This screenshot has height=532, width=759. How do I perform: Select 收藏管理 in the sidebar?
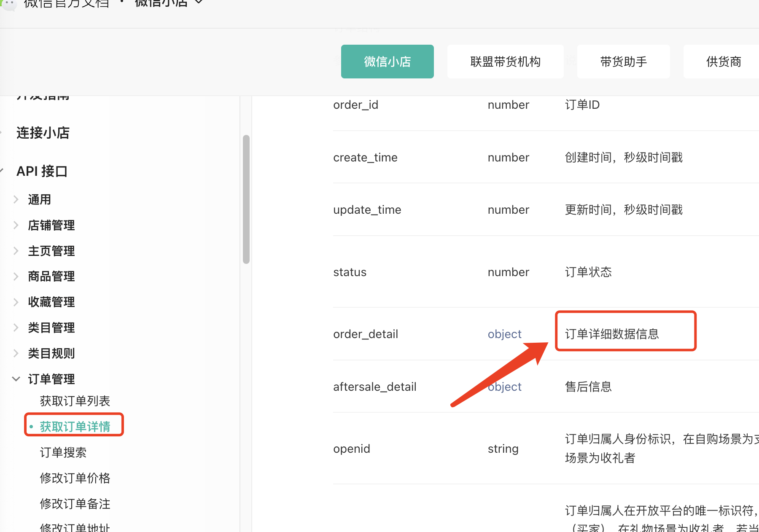pos(51,302)
